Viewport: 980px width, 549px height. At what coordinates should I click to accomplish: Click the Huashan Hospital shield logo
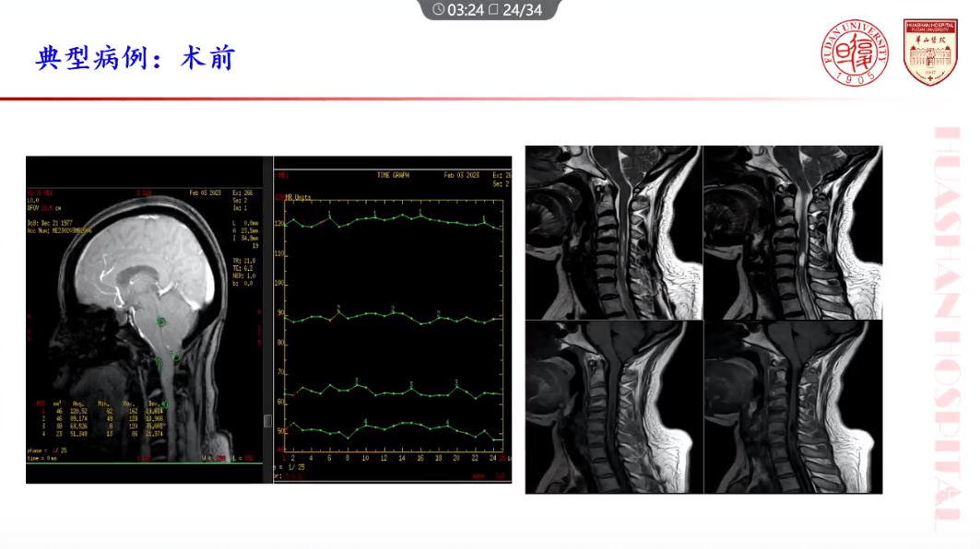point(930,52)
